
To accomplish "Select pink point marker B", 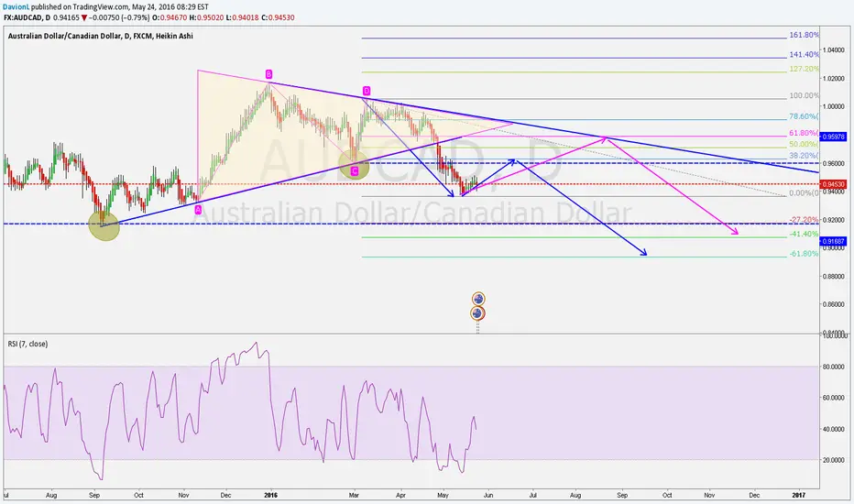I will 268,73.
